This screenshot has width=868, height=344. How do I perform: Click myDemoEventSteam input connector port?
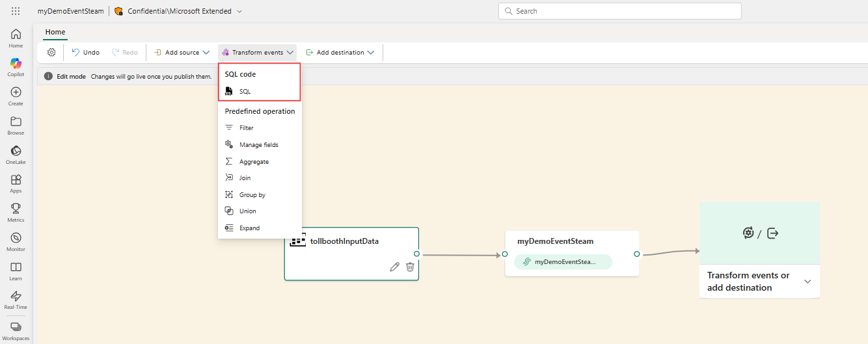coord(505,254)
